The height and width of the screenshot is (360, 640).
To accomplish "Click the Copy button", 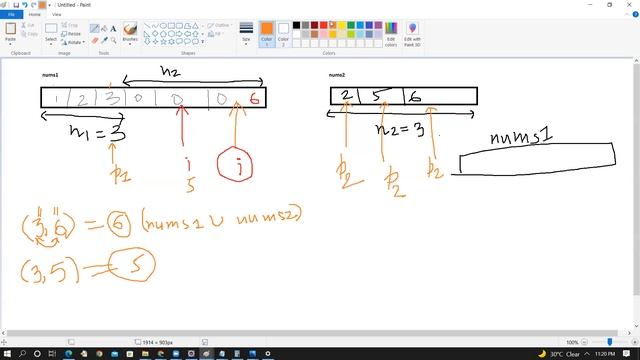I will click(x=29, y=34).
